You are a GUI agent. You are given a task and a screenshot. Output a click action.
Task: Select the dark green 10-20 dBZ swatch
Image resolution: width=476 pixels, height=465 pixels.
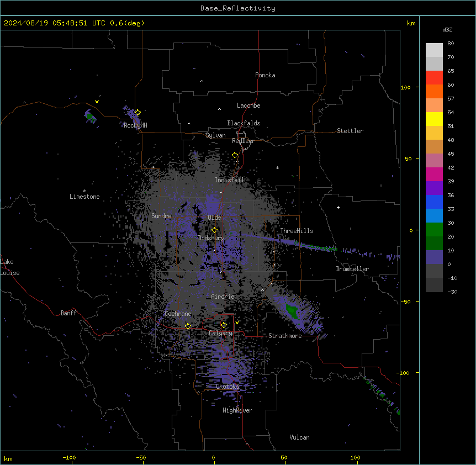(x=434, y=244)
